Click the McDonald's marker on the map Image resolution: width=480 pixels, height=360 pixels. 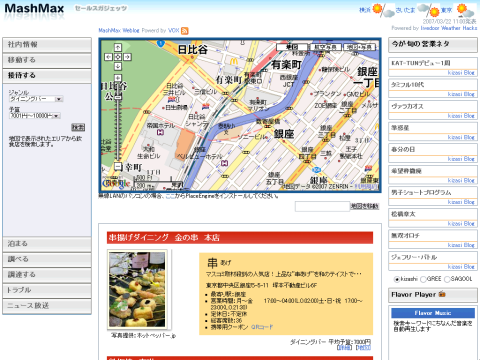(x=234, y=61)
